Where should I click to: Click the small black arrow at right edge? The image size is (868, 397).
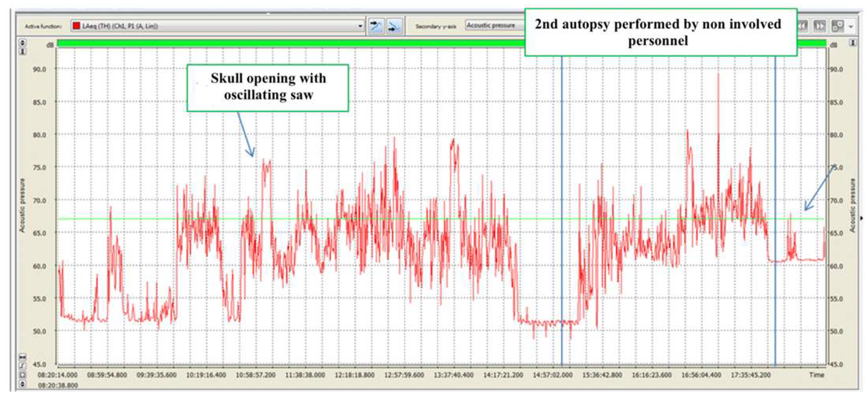pos(862,218)
